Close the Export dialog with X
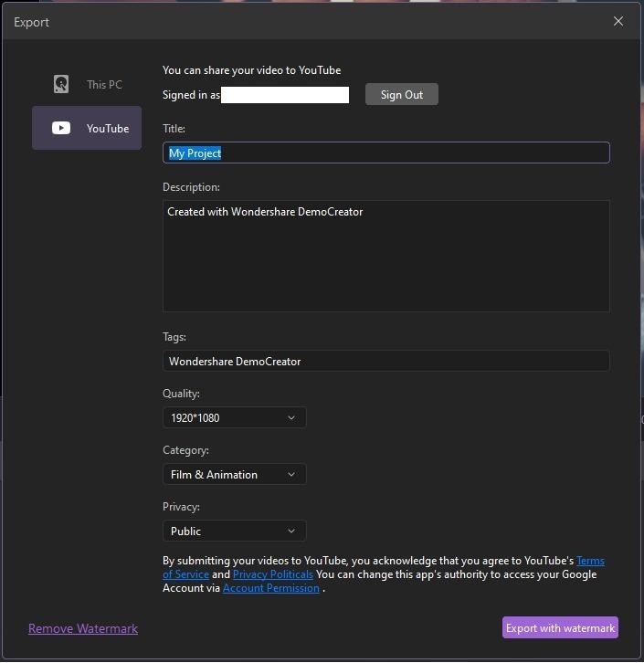This screenshot has height=663, width=644. (618, 21)
